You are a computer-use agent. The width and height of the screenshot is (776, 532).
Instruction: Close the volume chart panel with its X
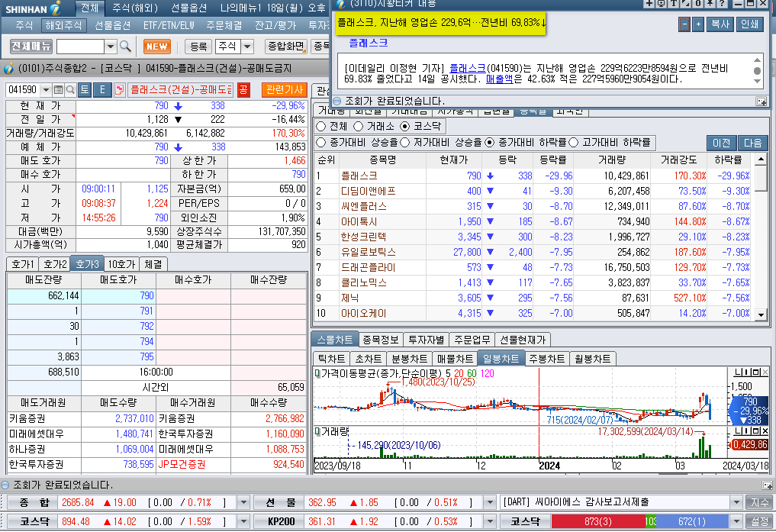(x=765, y=431)
